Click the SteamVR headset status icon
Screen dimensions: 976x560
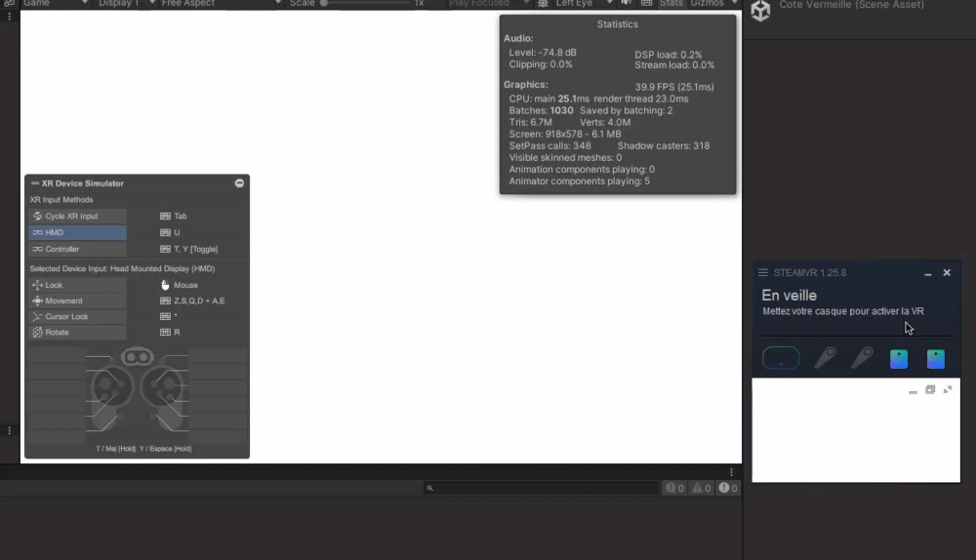point(781,358)
